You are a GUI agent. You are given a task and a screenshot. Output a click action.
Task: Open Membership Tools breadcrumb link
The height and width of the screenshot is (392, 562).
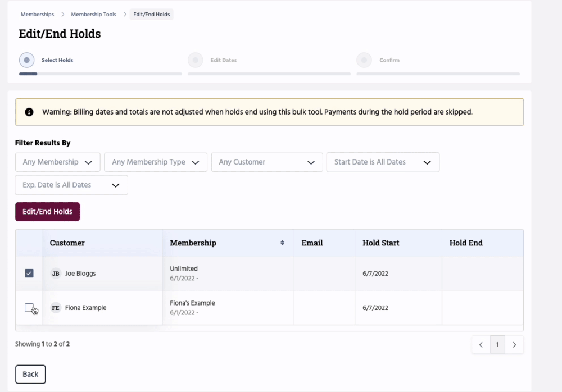pyautogui.click(x=93, y=15)
